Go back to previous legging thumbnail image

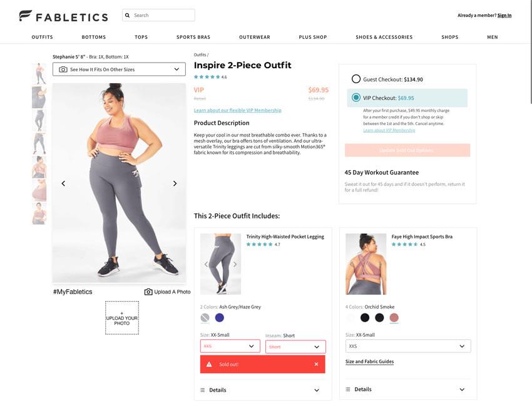click(206, 264)
